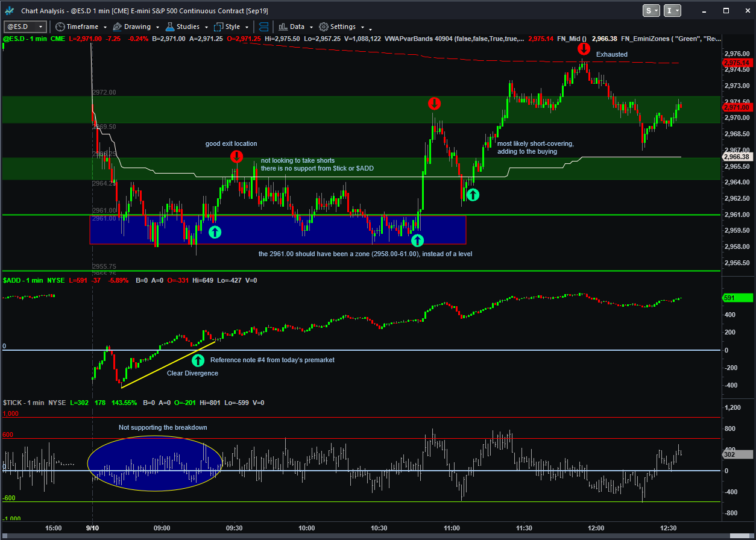
Task: Click the Timeframe clock icon
Action: pyautogui.click(x=60, y=27)
